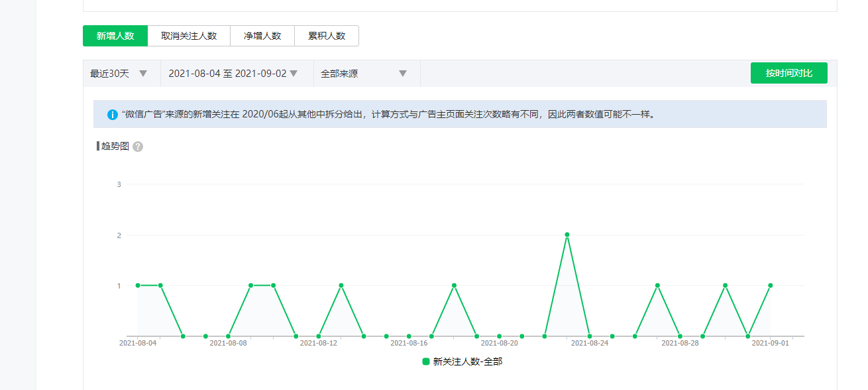Switch to the 取消关注人数 tab

click(189, 36)
